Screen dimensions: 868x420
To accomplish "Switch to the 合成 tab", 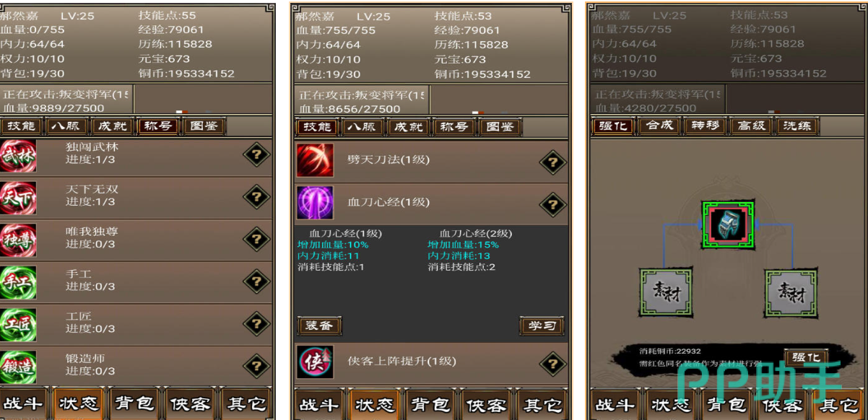I will 659,126.
